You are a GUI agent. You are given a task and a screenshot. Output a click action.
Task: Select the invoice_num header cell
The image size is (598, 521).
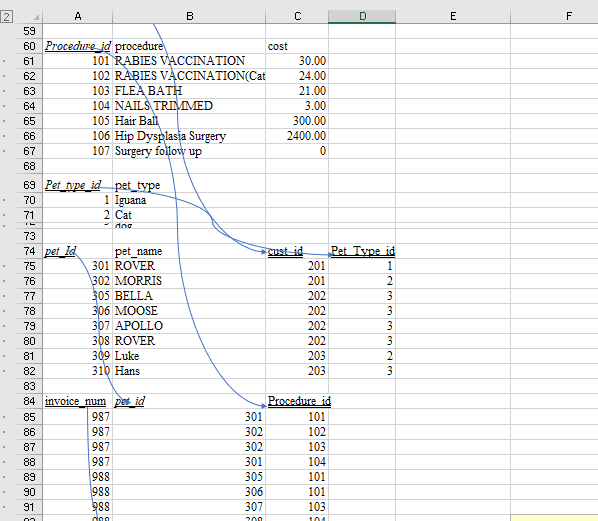[78, 401]
